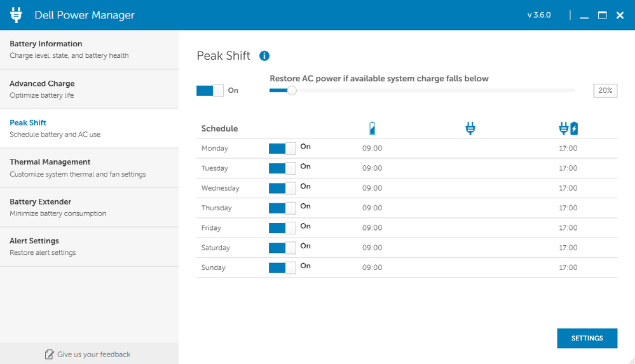635x364 pixels.
Task: Click the Dell Power Manager plug logo
Action: click(16, 15)
